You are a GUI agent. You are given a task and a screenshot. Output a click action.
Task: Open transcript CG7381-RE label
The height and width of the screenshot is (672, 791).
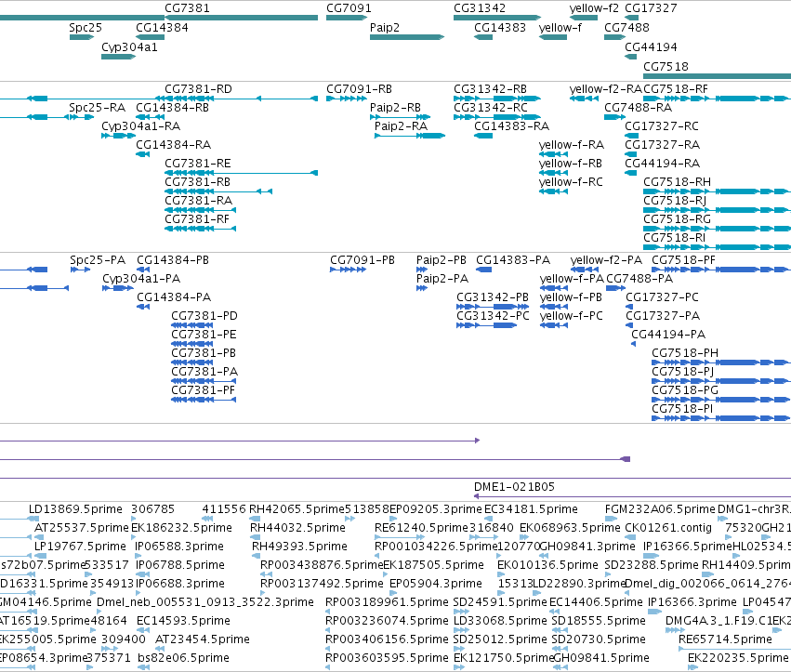click(x=198, y=164)
